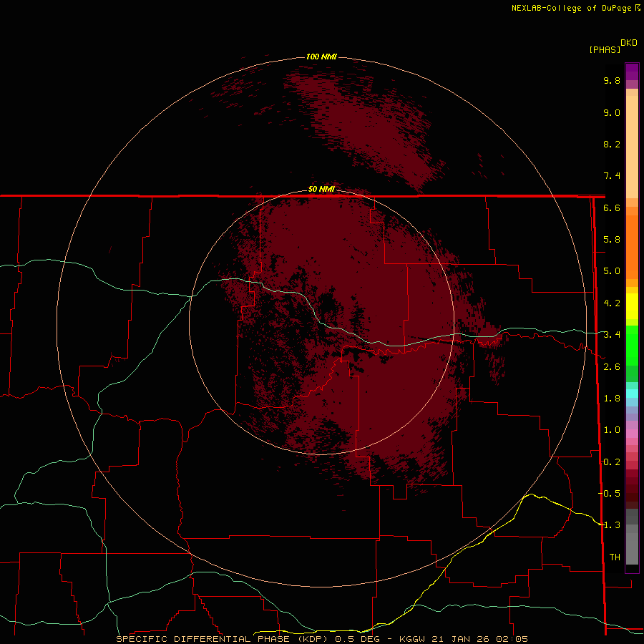644x644 pixels.
Task: Click the 9.0 value on the color scale
Action: (x=612, y=112)
